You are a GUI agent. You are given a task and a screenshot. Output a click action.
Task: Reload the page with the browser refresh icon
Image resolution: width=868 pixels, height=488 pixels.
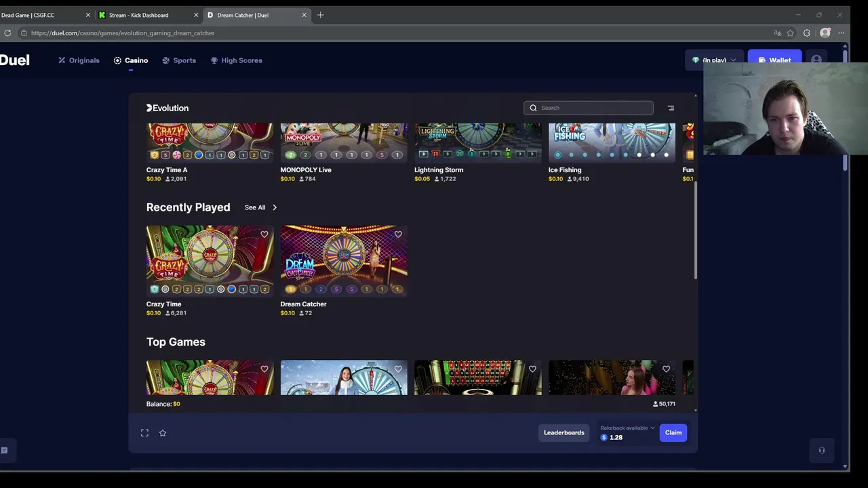pyautogui.click(x=7, y=33)
